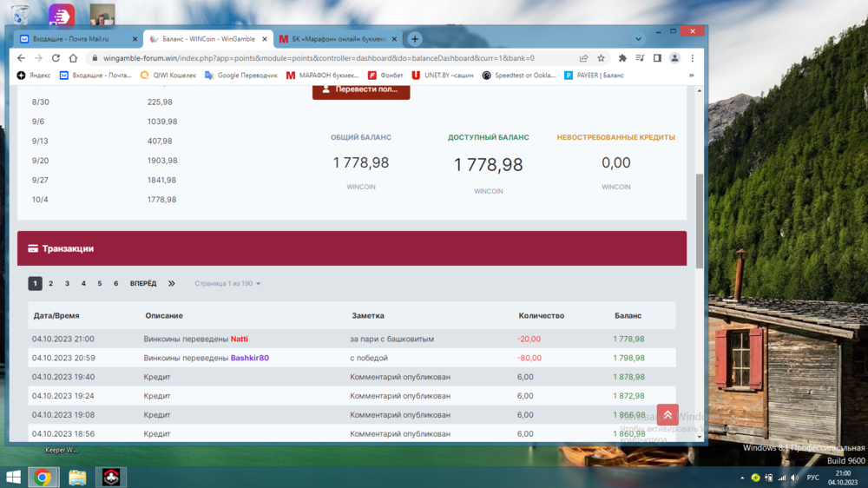Open the Bashkir80 user profile link
The image size is (868, 488).
249,358
